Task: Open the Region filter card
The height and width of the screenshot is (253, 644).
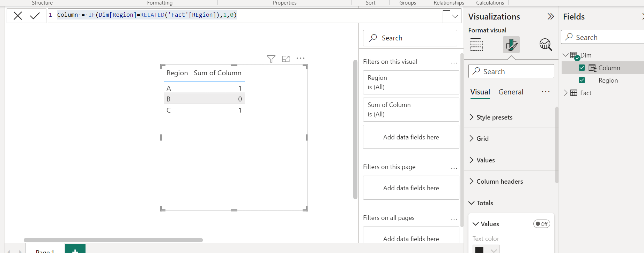Action: pos(411,82)
